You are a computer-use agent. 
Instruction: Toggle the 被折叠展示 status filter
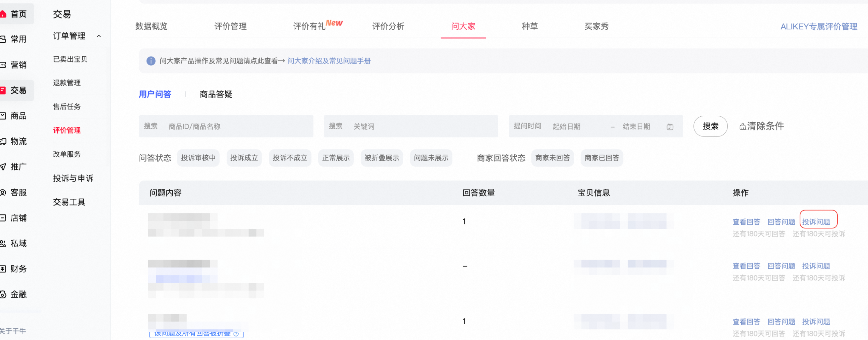(x=382, y=158)
